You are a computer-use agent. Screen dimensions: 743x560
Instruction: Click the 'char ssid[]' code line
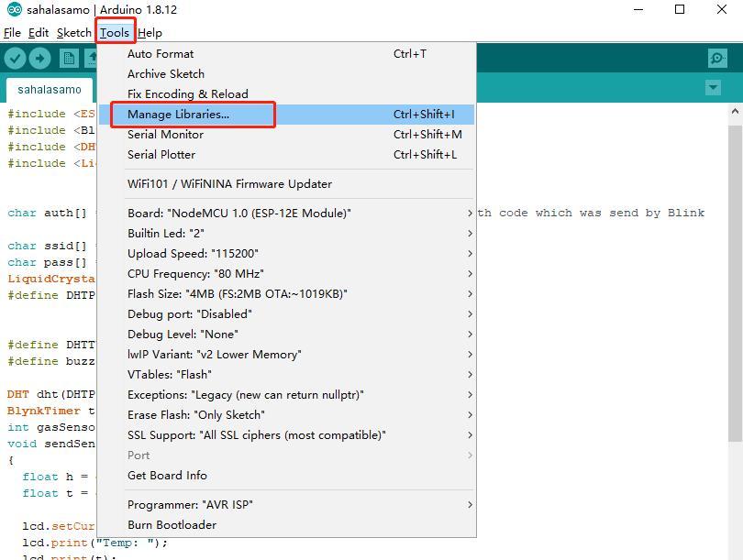pos(48,246)
